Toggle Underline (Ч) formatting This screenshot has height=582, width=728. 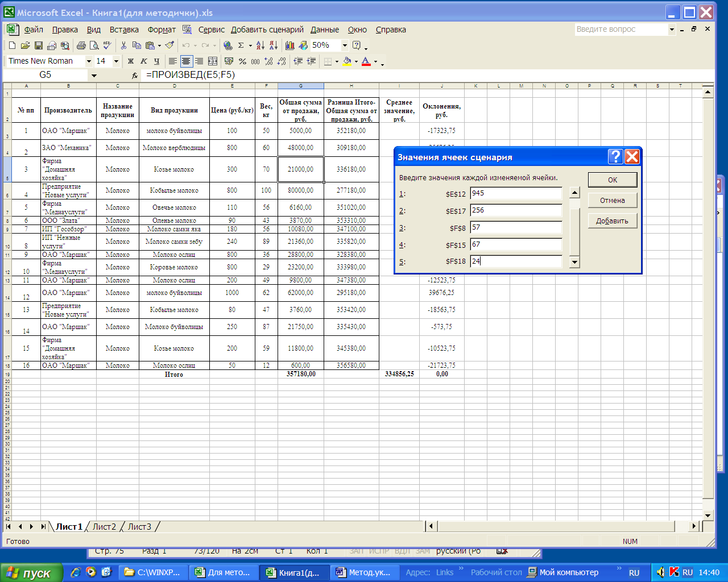(157, 61)
